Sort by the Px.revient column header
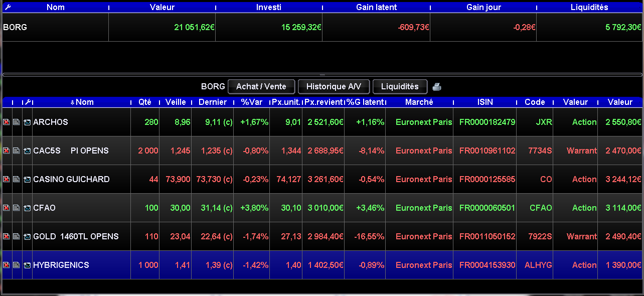 pos(324,102)
